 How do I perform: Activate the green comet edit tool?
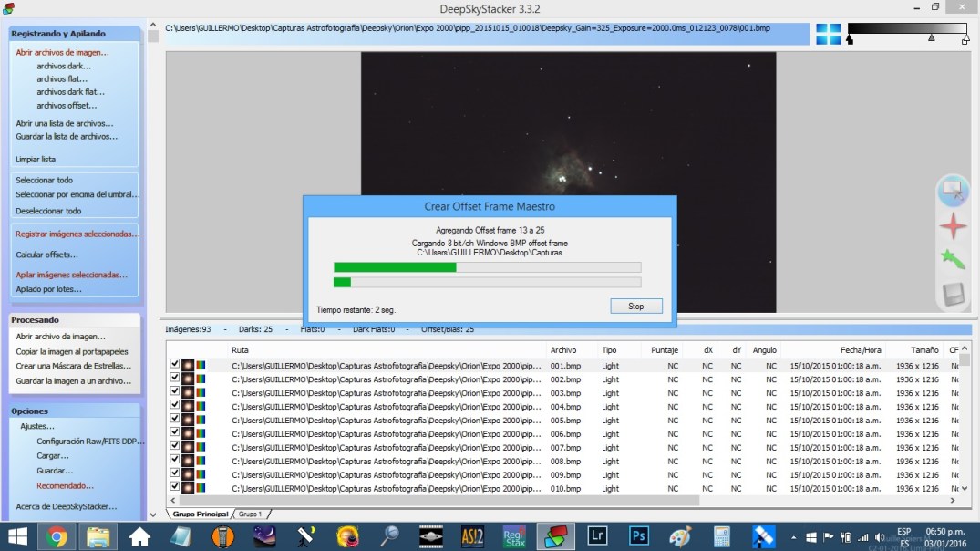[x=953, y=259]
